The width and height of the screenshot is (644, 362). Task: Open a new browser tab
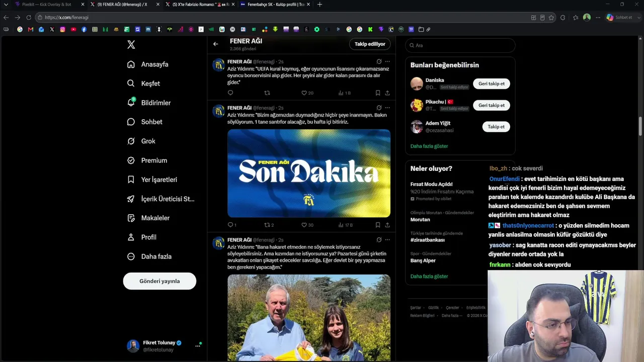pos(319,5)
